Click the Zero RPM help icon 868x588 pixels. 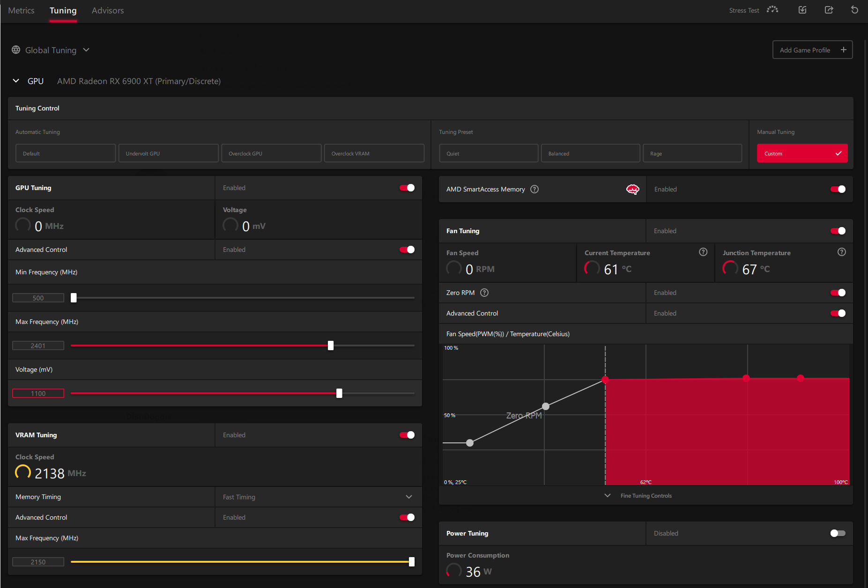tap(484, 293)
